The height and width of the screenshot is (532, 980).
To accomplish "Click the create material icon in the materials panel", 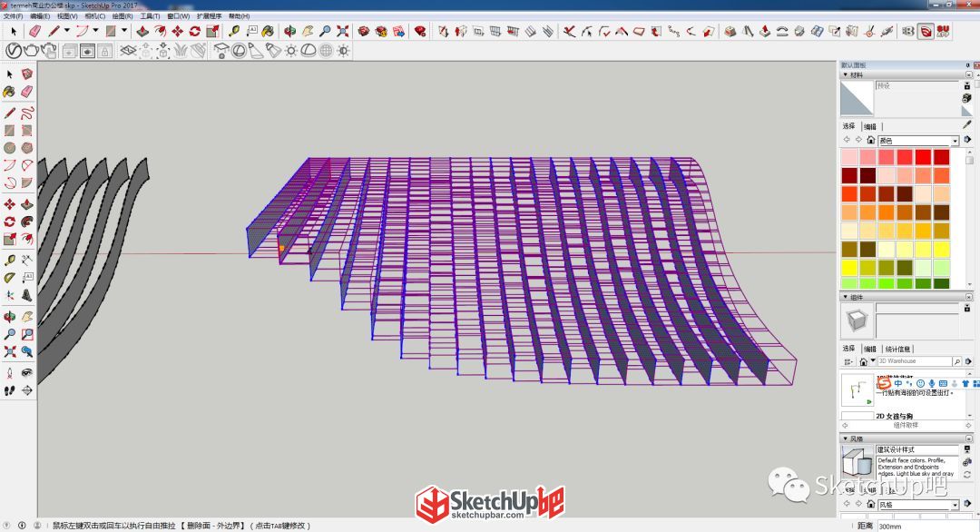I will point(967,98).
